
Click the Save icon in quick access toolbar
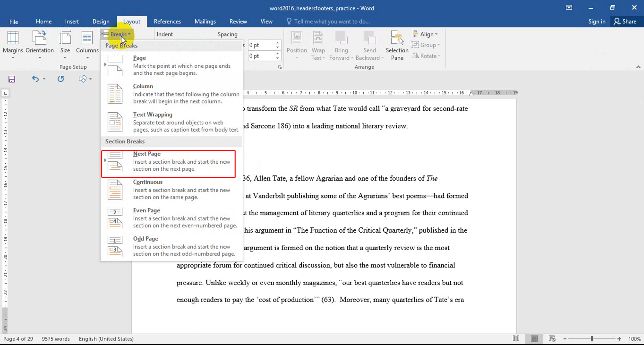tap(12, 79)
